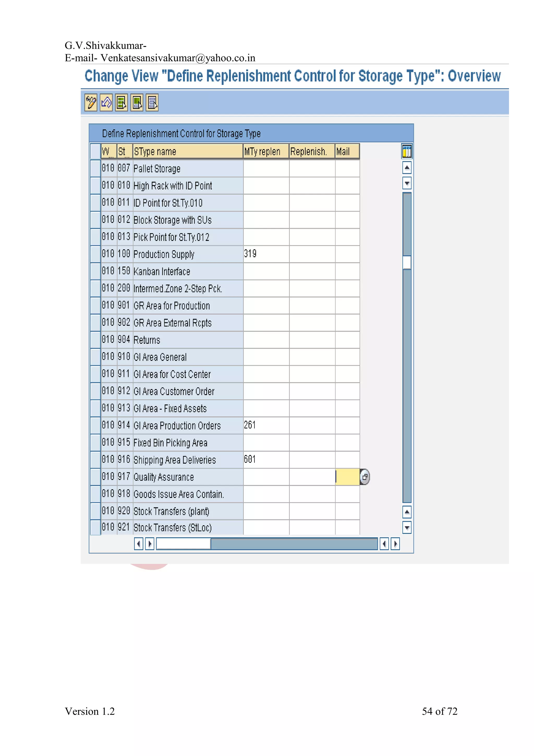Click the deselect all toolbar icon
This screenshot has width=534, height=756.
(x=152, y=103)
